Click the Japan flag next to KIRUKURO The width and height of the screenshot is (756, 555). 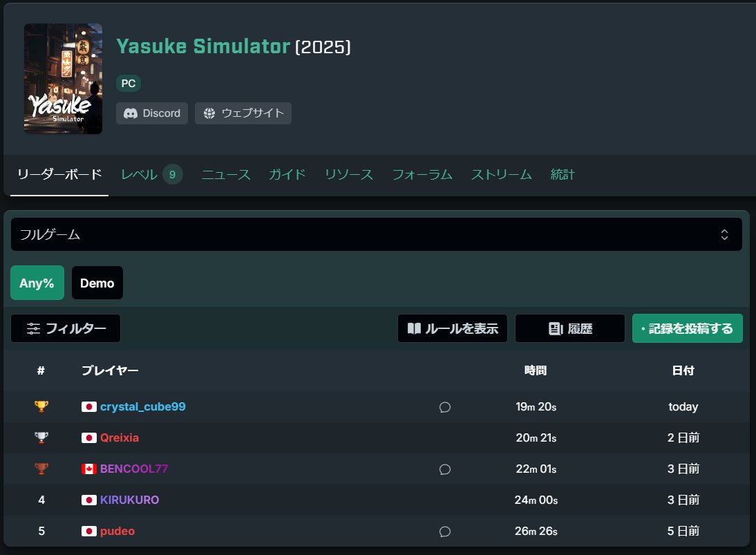coord(88,500)
